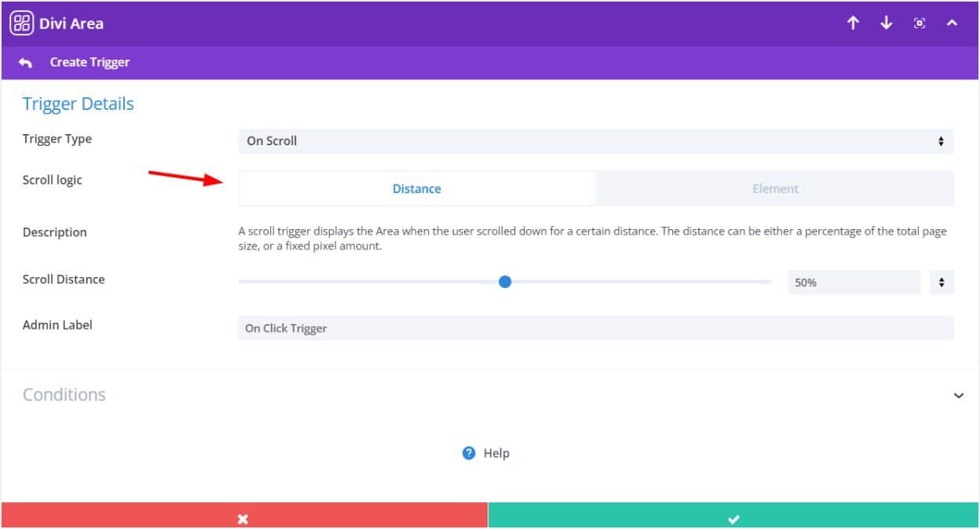Click the blue Help question mark icon
The image size is (980, 529).
[469, 453]
